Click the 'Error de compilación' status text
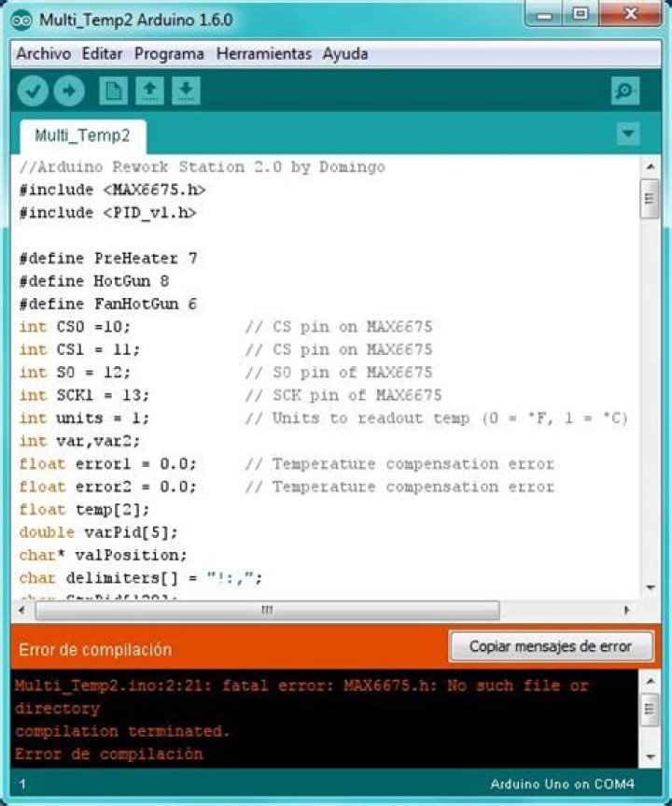Viewport: 672px width, 806px height. pos(95,650)
